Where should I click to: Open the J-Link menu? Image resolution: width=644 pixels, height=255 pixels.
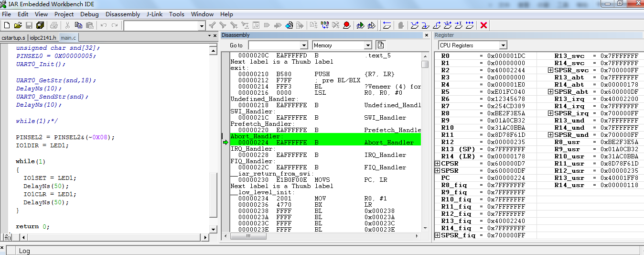point(154,14)
